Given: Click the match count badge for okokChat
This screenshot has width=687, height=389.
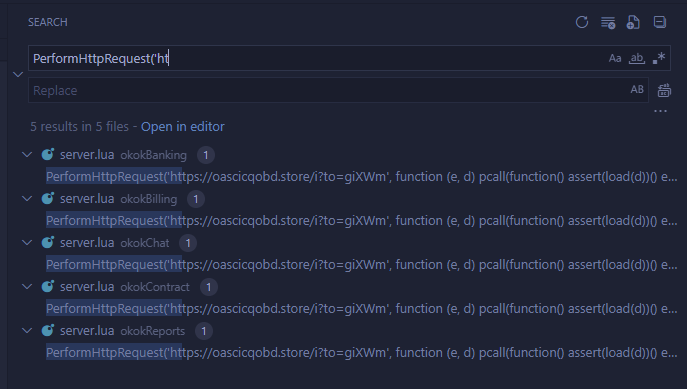Looking at the screenshot, I should click(188, 243).
